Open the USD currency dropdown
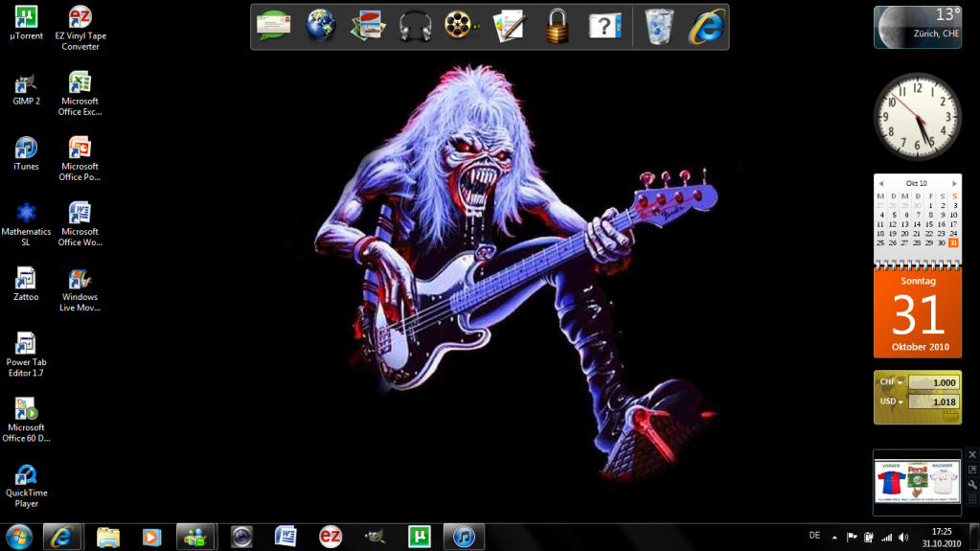The image size is (980, 551). (x=891, y=402)
